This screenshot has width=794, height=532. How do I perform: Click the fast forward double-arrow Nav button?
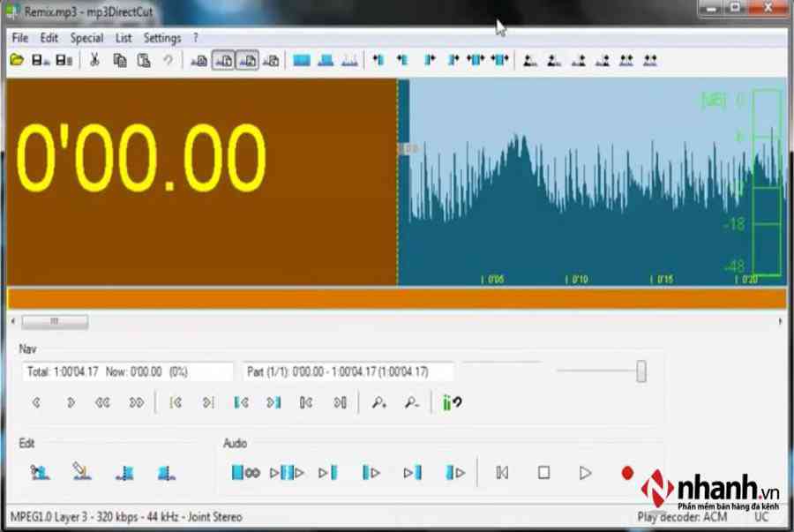pos(137,402)
